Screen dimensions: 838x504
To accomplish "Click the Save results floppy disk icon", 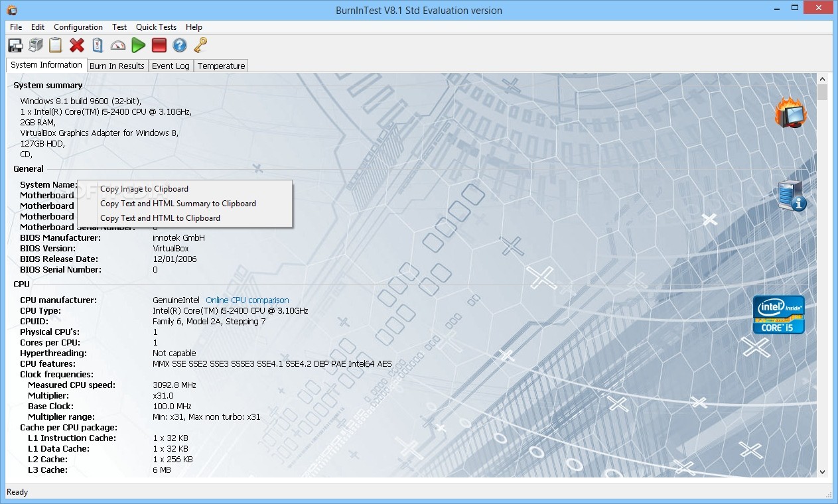I will [15, 45].
